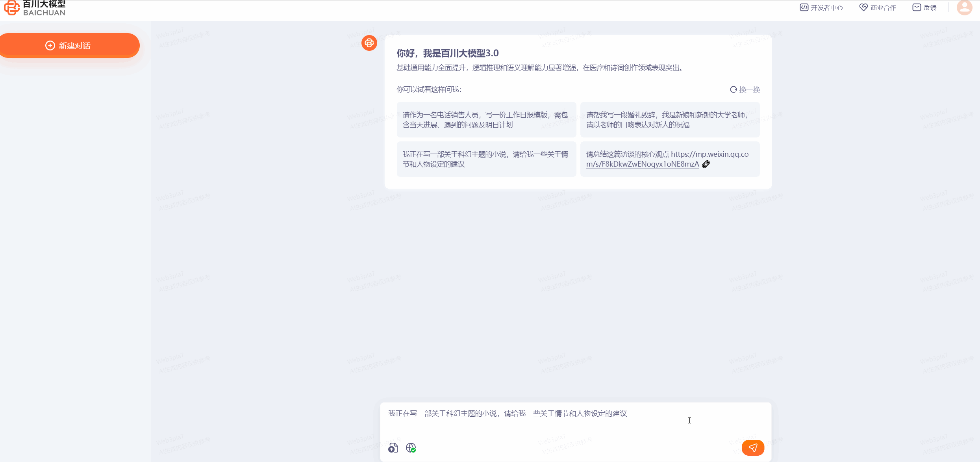Click the text 你可以试着这样问我
The width and height of the screenshot is (980, 462).
click(429, 89)
